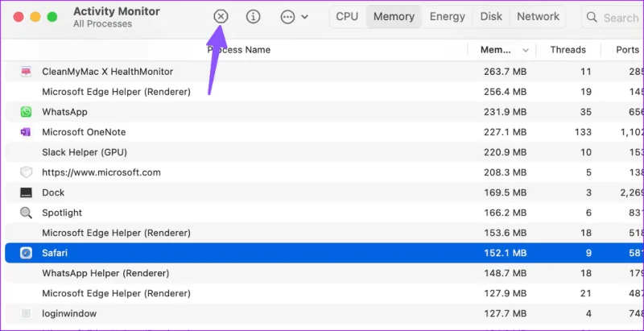The width and height of the screenshot is (644, 331).
Task: Switch to the CPU tab
Action: coord(347,17)
